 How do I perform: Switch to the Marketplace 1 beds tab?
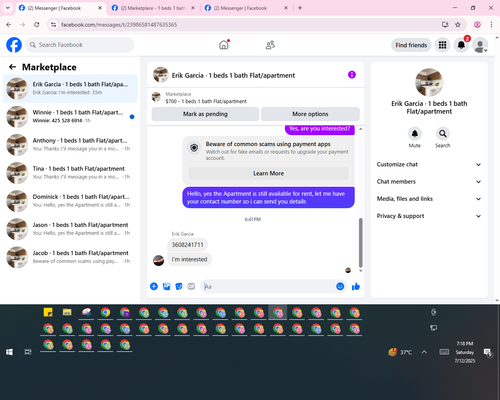[154, 8]
